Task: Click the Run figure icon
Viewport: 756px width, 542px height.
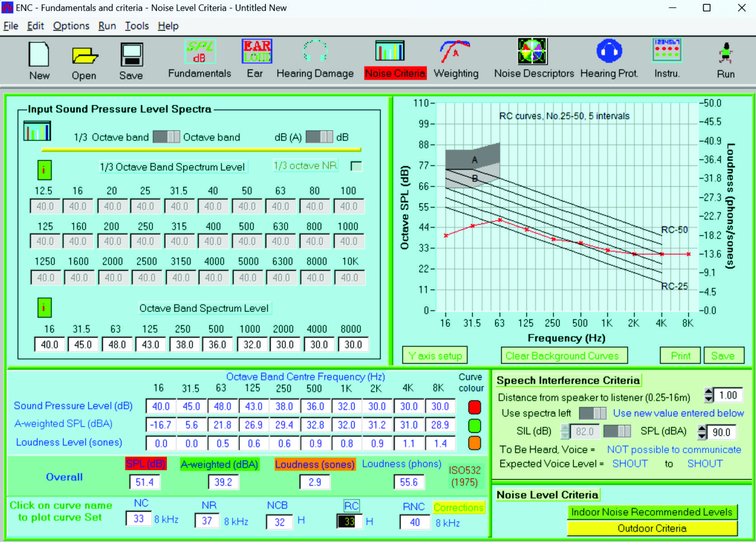Action: point(725,53)
